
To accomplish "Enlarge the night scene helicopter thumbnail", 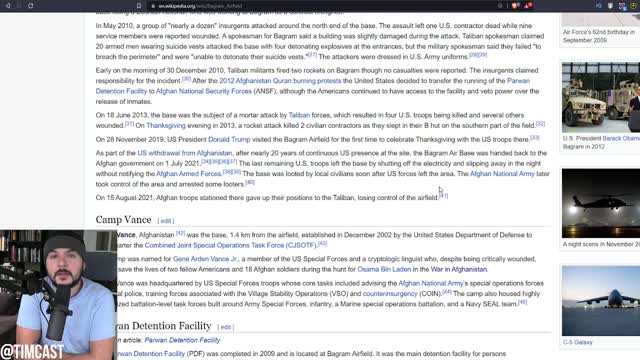I will tap(600, 203).
